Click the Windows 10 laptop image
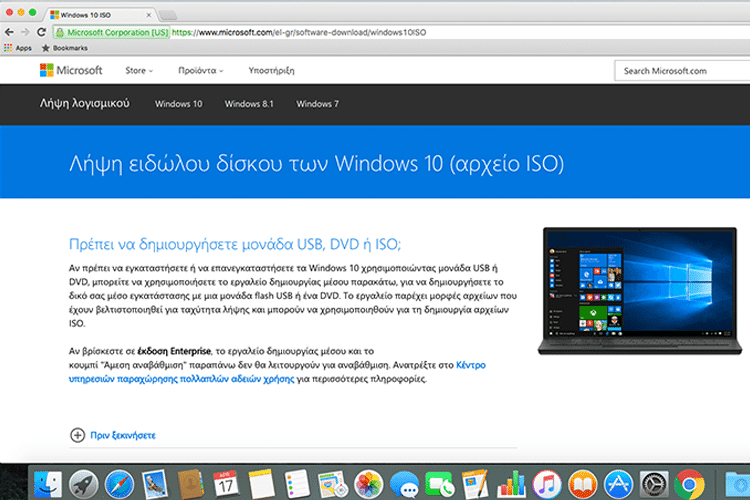Screen dimensions: 750x500 click(640, 291)
